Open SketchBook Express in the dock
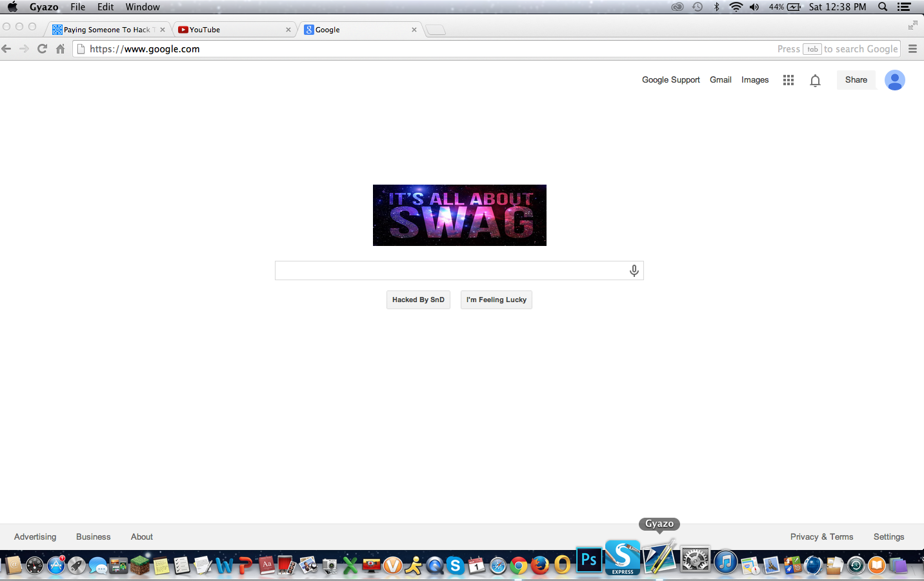The width and height of the screenshot is (924, 581). pyautogui.click(x=623, y=558)
